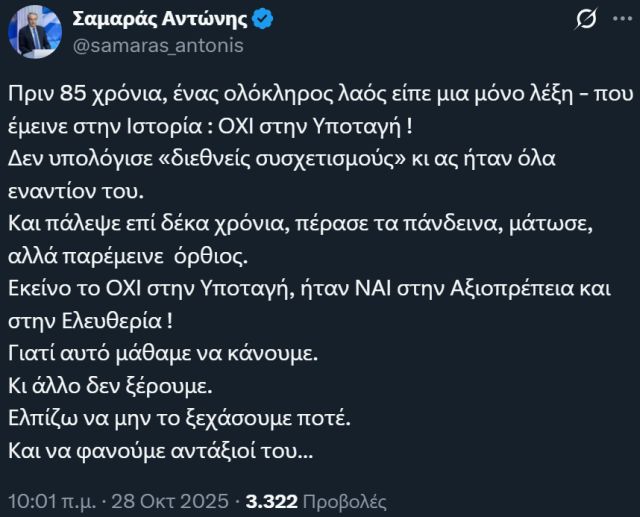Open Samaras's profile picture

click(x=34, y=32)
